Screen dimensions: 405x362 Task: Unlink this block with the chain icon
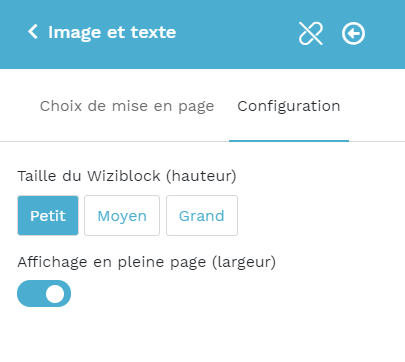coord(311,33)
